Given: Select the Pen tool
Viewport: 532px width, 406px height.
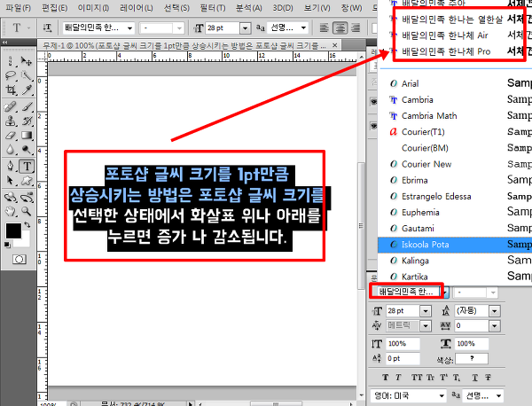Looking at the screenshot, I should (11, 166).
